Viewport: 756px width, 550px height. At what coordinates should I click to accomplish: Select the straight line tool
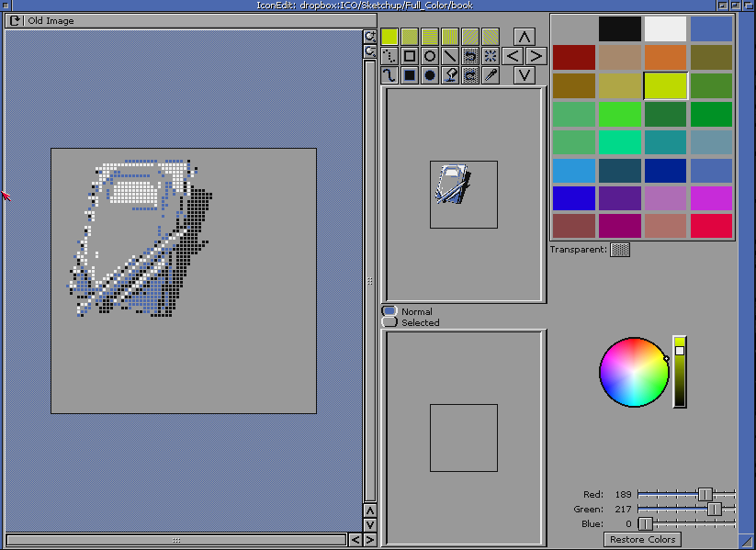450,56
